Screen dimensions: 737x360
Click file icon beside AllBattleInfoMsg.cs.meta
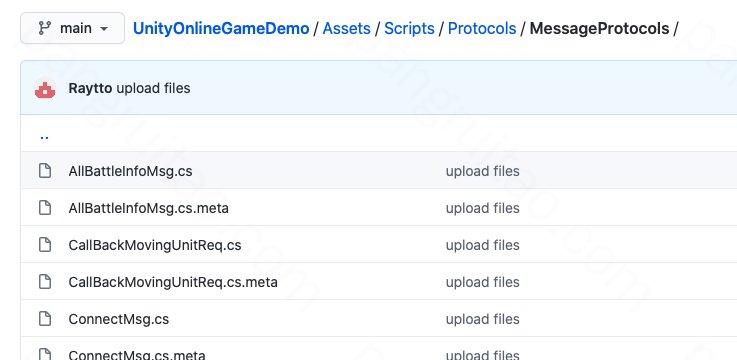[45, 207]
